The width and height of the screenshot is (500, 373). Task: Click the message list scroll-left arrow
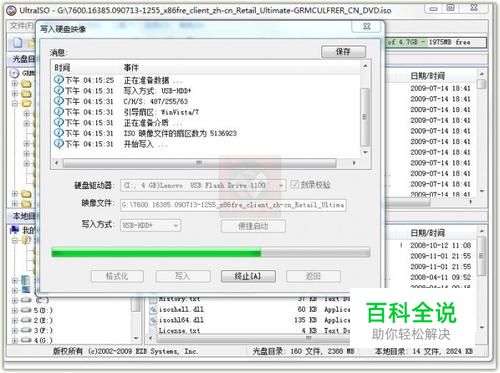point(56,163)
